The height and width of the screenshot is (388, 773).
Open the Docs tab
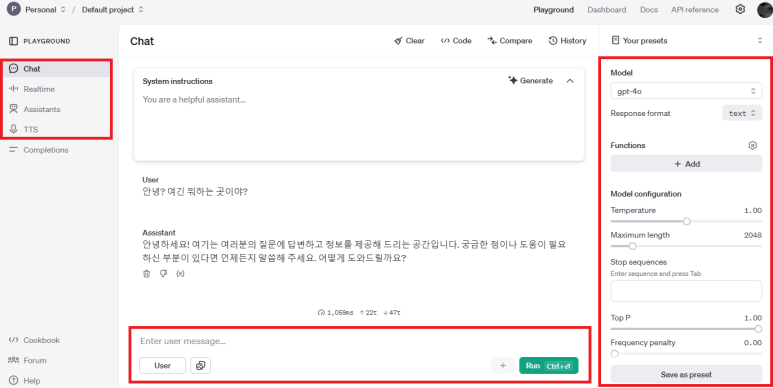click(x=649, y=9)
